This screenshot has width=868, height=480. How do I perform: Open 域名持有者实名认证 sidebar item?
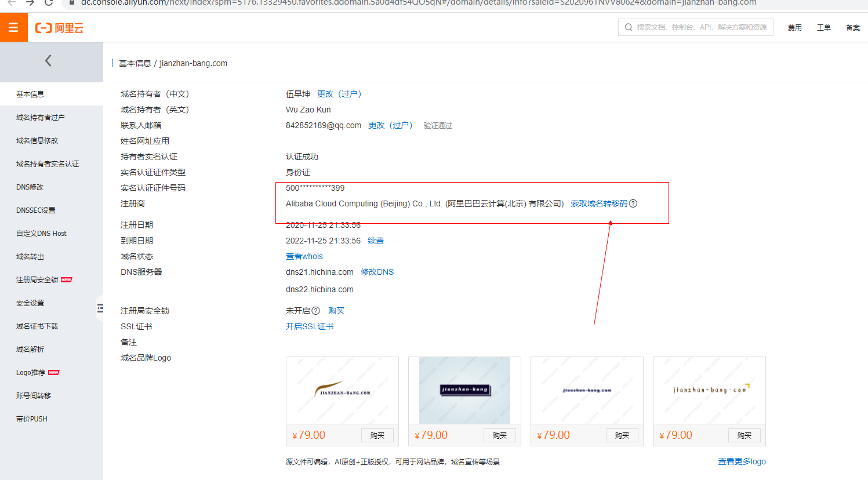[x=52, y=163]
